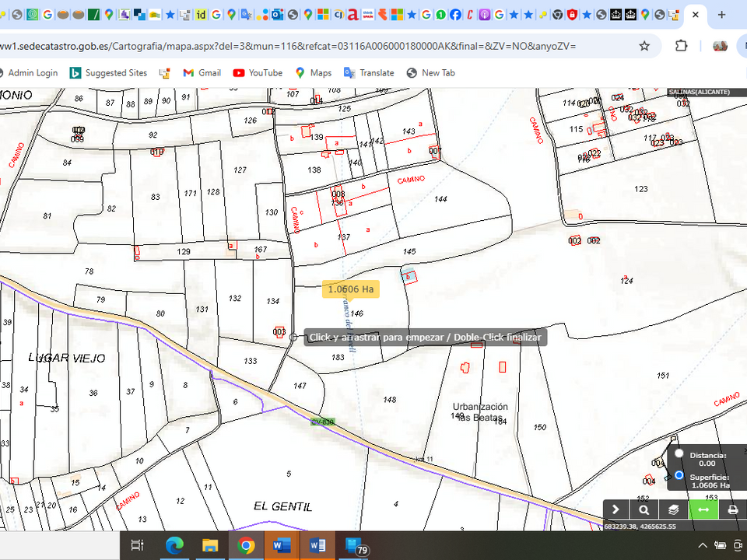
Task: Open the map layers stack tool
Action: (673, 509)
